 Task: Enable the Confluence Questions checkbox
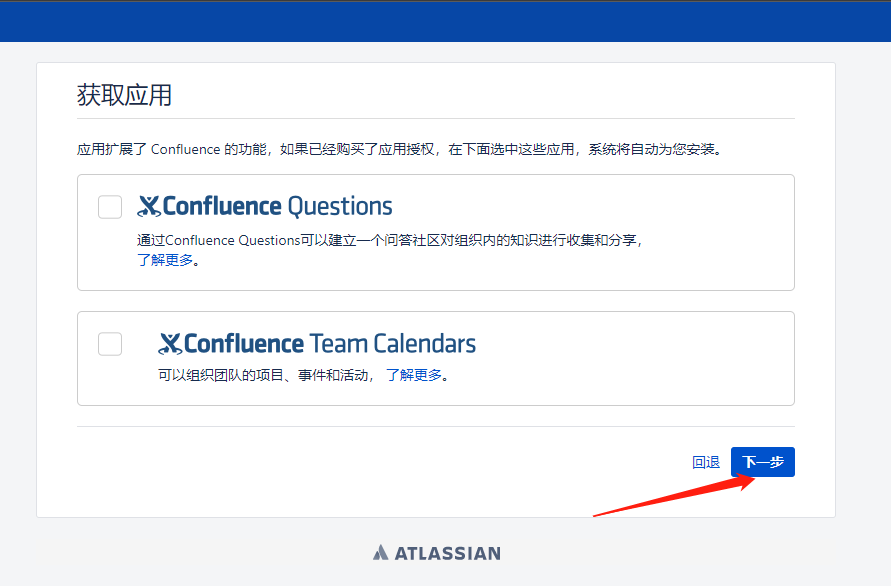(110, 207)
